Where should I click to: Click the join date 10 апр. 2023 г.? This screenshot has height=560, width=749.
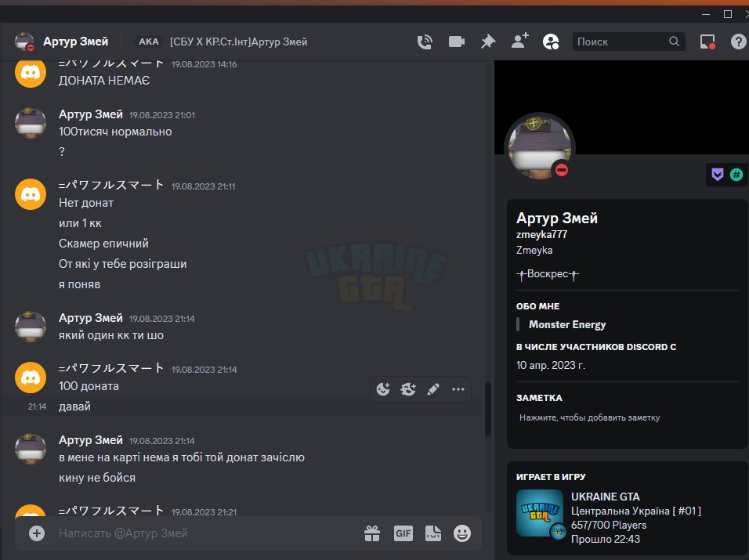tap(551, 365)
